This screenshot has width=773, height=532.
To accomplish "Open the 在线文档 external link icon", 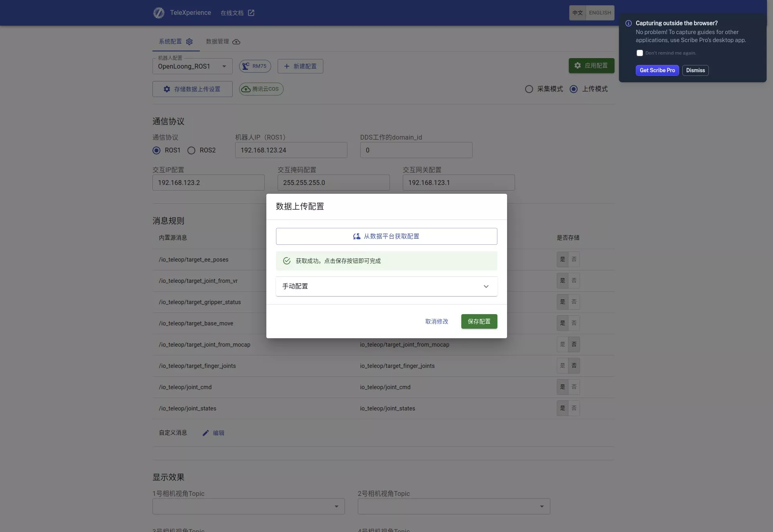I will tap(251, 13).
